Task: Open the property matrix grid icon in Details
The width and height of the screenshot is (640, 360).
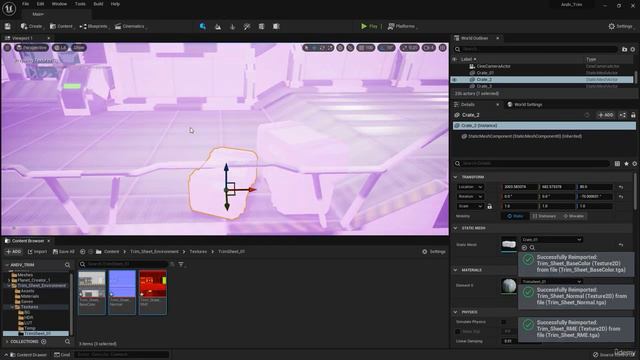Action: (617, 163)
